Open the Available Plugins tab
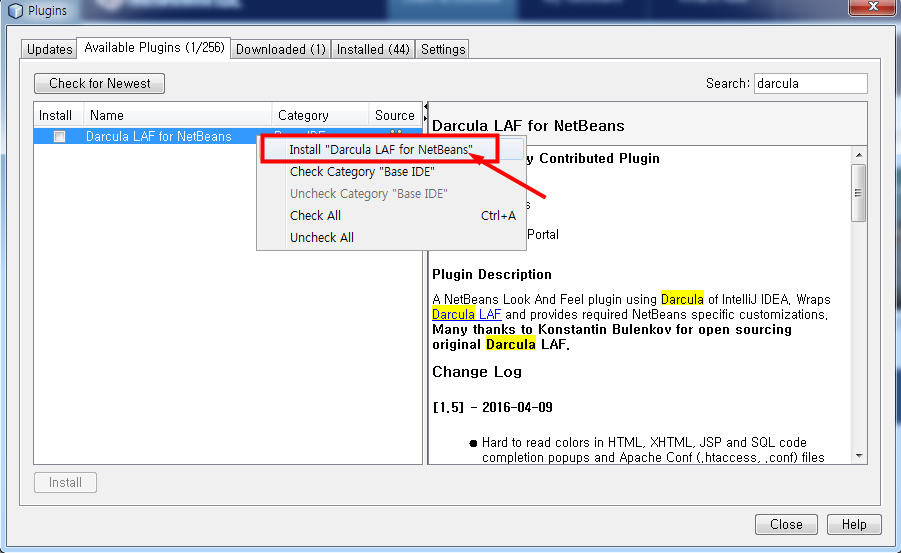Image resolution: width=901 pixels, height=553 pixels. point(154,48)
